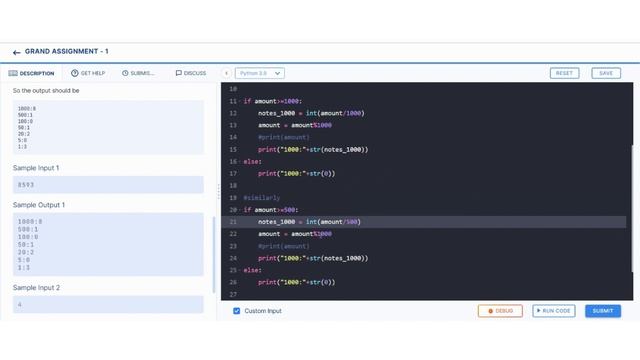Collapse the else block at line 25

(x=240, y=270)
